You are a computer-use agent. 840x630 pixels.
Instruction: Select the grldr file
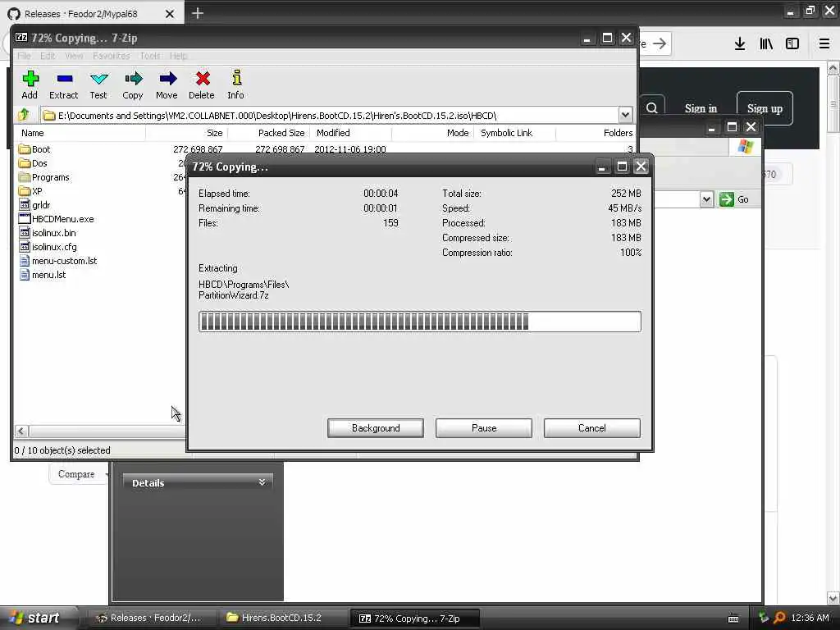pyautogui.click(x=34, y=205)
